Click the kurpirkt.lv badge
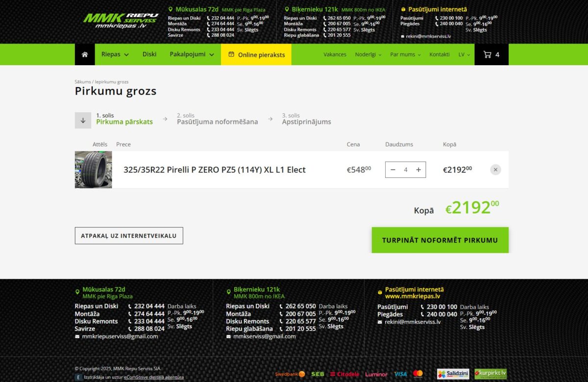Screen dimensions: 588x382 tap(490, 374)
